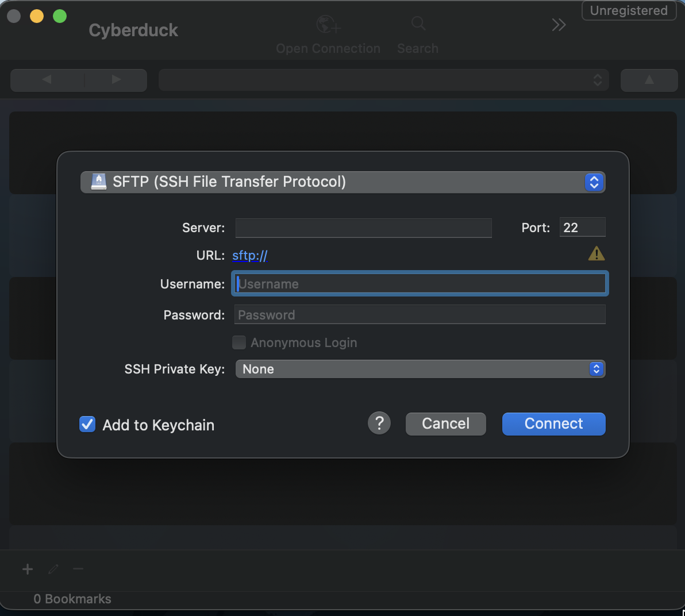
Task: Uncheck Add to Keychain checkbox
Action: pyautogui.click(x=87, y=424)
